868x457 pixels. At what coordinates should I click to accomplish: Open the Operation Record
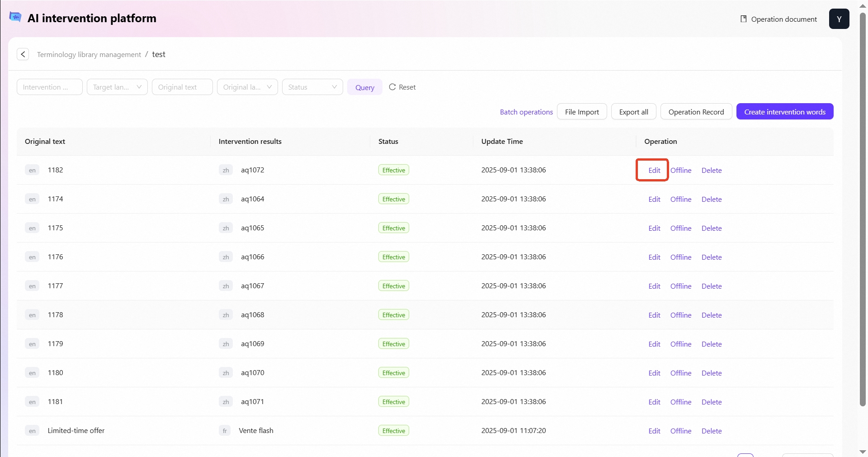point(696,112)
